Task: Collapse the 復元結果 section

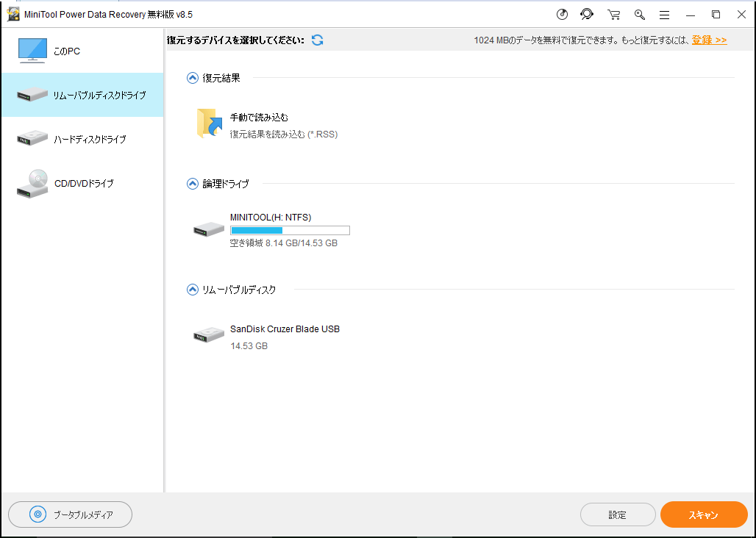Action: pos(192,78)
